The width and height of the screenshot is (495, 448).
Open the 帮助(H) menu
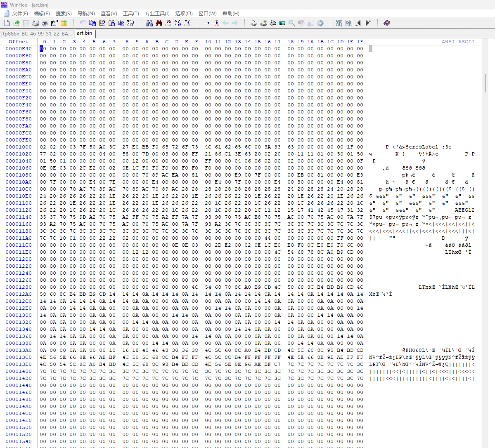tap(231, 13)
